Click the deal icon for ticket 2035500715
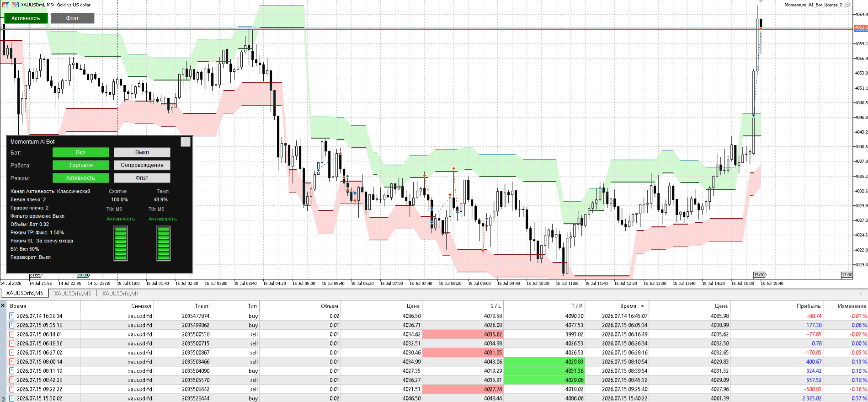 tap(12, 343)
